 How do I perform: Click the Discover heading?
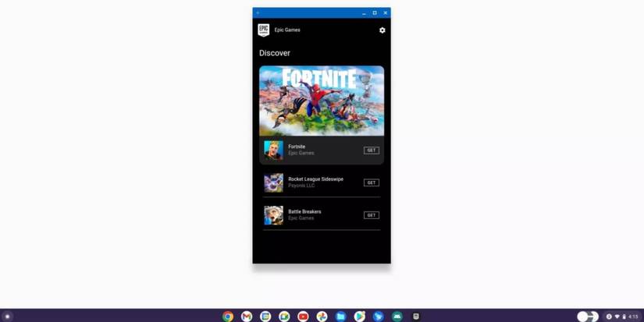point(275,53)
